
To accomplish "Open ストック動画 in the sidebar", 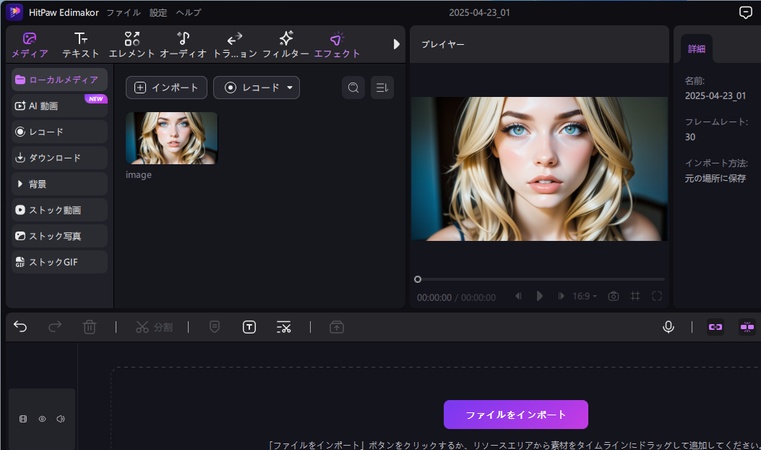I will click(60, 210).
